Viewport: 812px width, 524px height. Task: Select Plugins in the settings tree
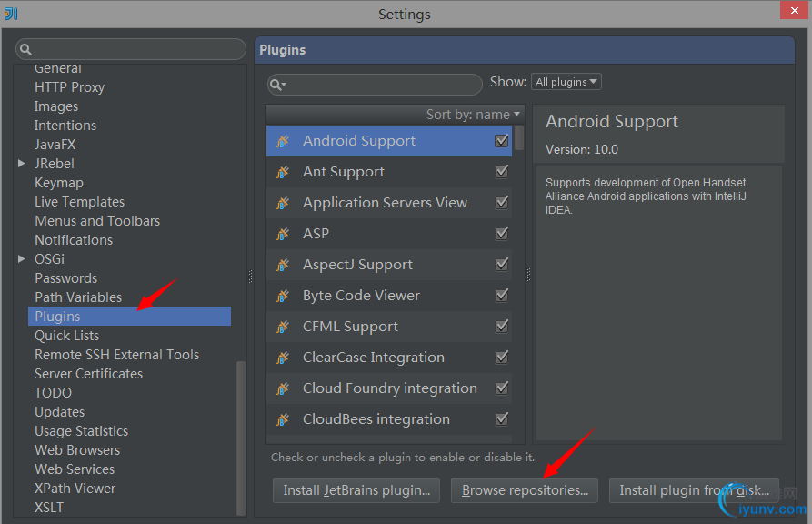click(129, 317)
